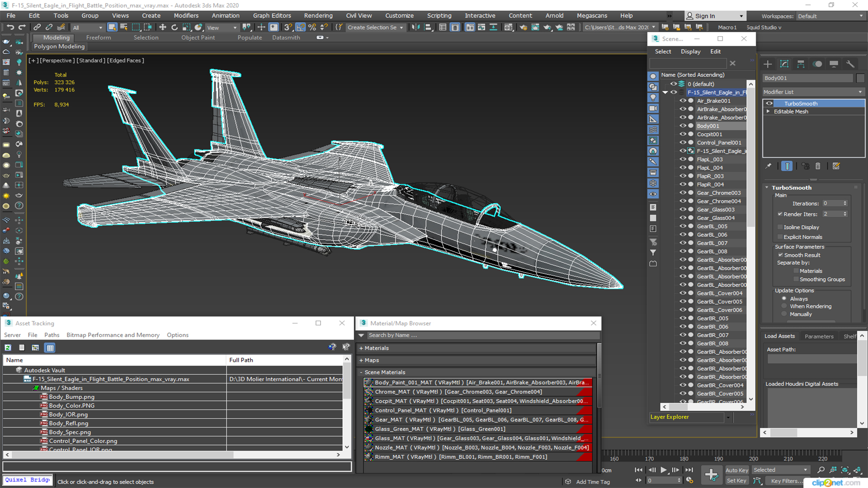
Task: Activate the Select and Rotate tool
Action: [x=175, y=27]
